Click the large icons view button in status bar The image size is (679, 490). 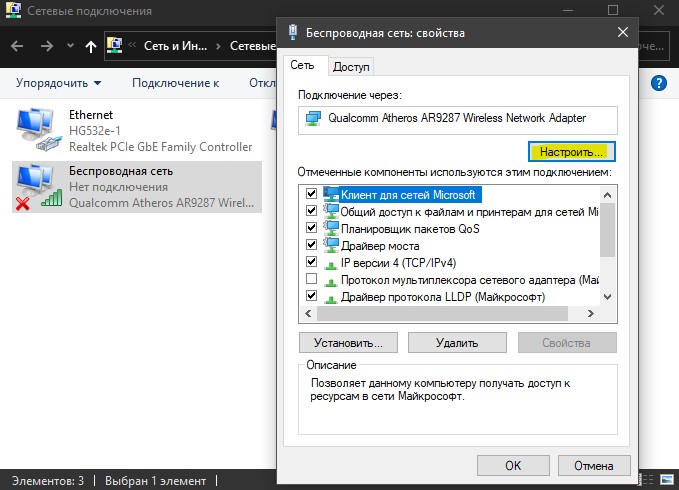[667, 479]
